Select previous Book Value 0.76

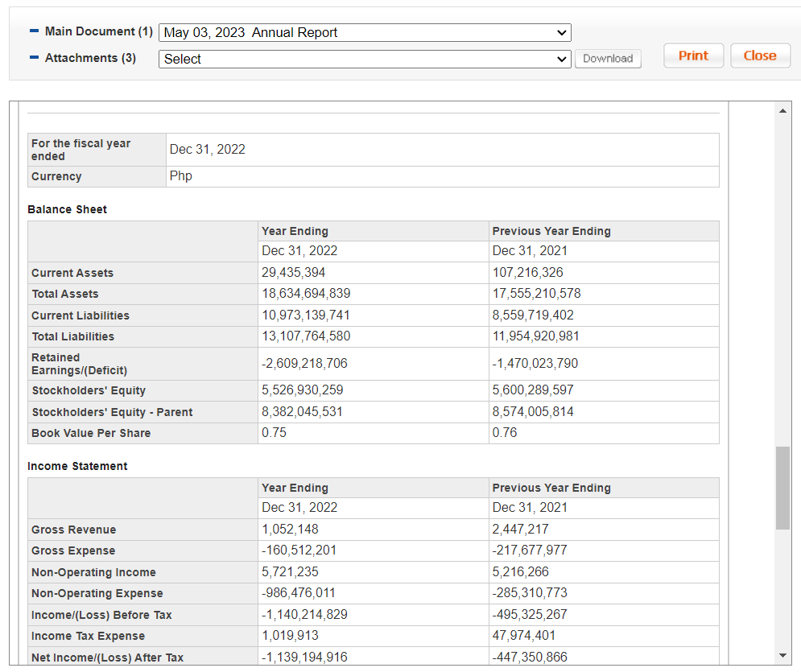(505, 432)
